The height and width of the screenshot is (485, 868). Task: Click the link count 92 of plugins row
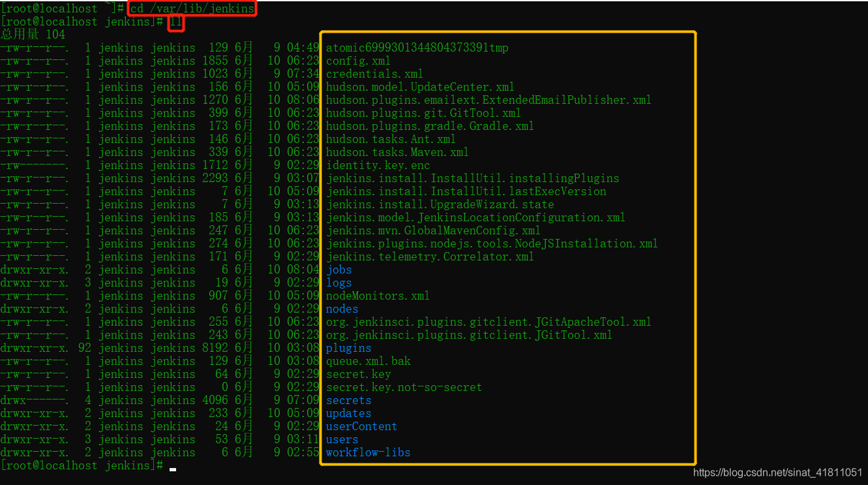tap(85, 348)
